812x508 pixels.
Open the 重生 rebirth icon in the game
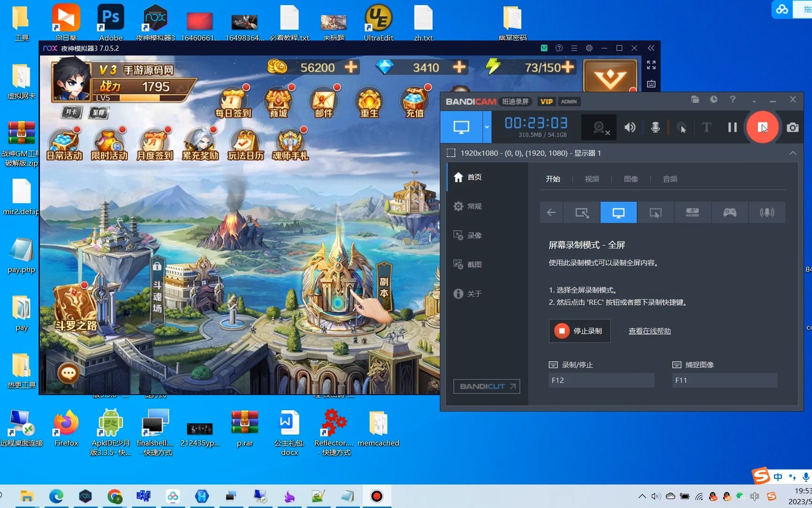tap(369, 102)
